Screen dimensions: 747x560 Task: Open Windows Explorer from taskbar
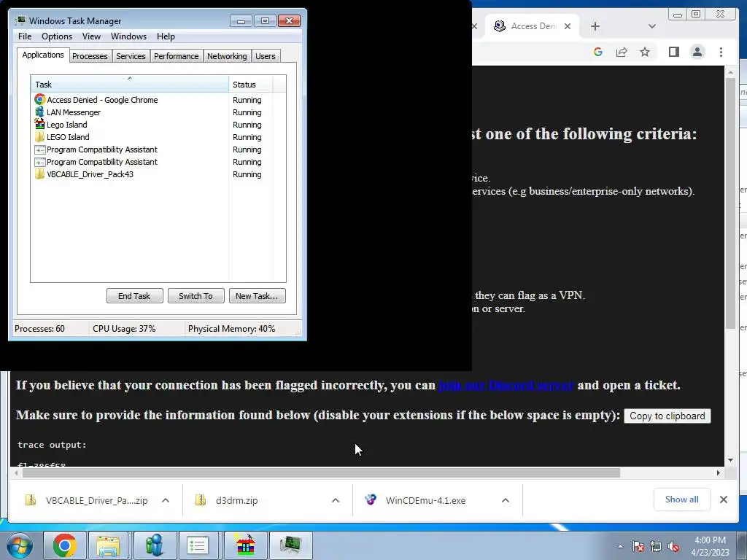[x=108, y=545]
